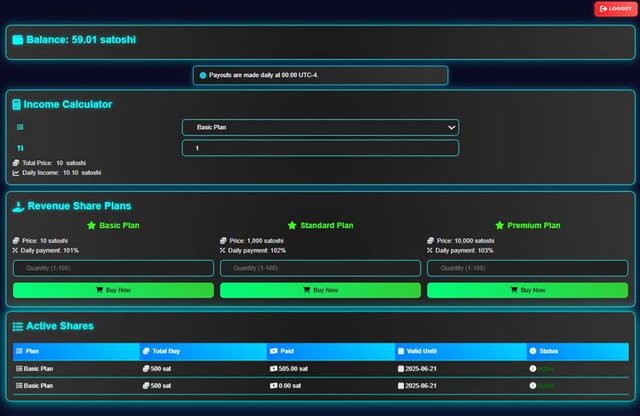Click the list icon beside Active Shares
640x416 pixels.
(x=18, y=326)
